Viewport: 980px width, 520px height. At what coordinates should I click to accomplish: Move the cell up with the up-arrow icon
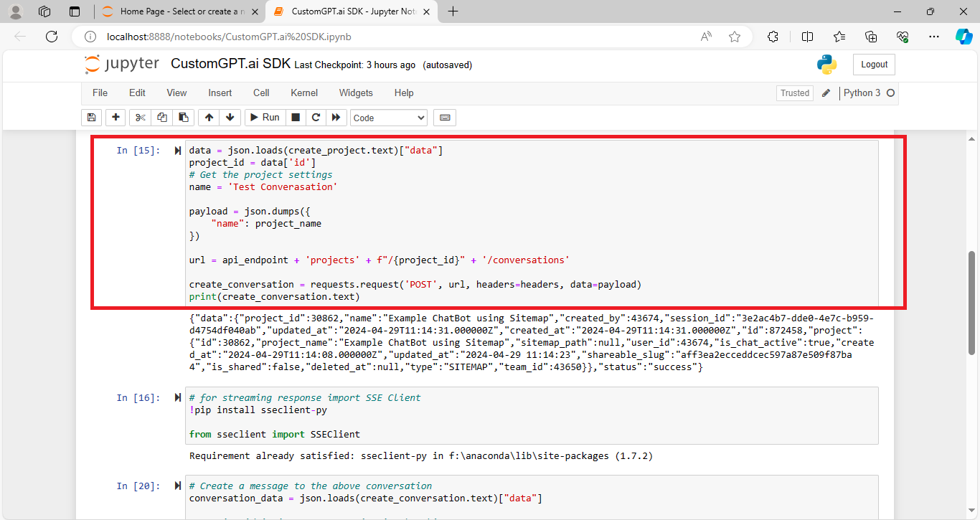[x=209, y=117]
